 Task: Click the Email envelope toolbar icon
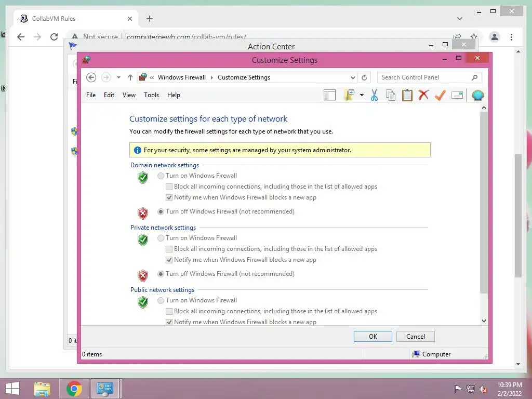[457, 96]
